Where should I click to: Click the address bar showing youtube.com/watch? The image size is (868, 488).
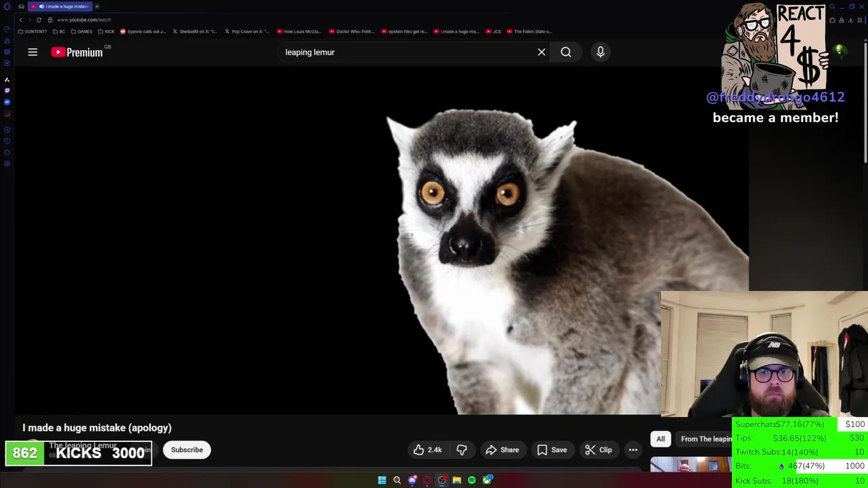pyautogui.click(x=84, y=20)
